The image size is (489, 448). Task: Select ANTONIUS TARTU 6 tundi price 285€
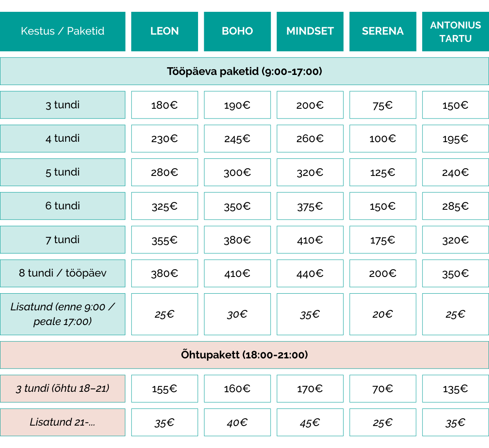coord(456,206)
